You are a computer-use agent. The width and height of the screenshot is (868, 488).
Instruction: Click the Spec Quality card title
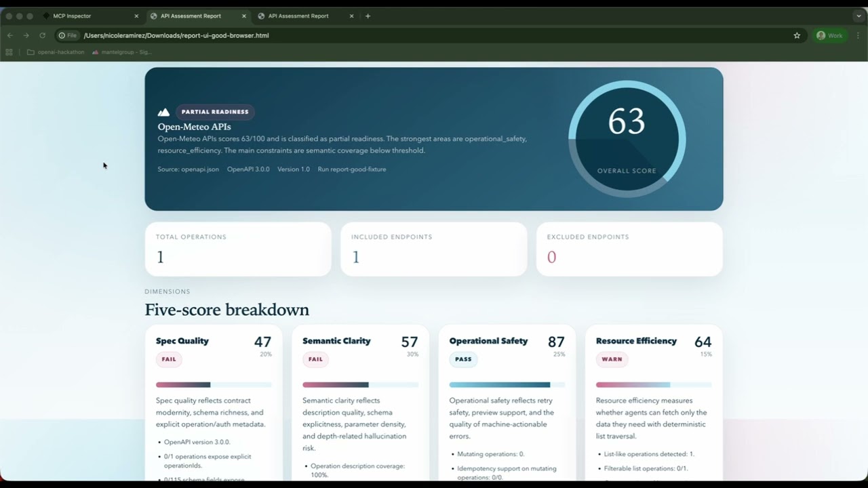point(182,341)
